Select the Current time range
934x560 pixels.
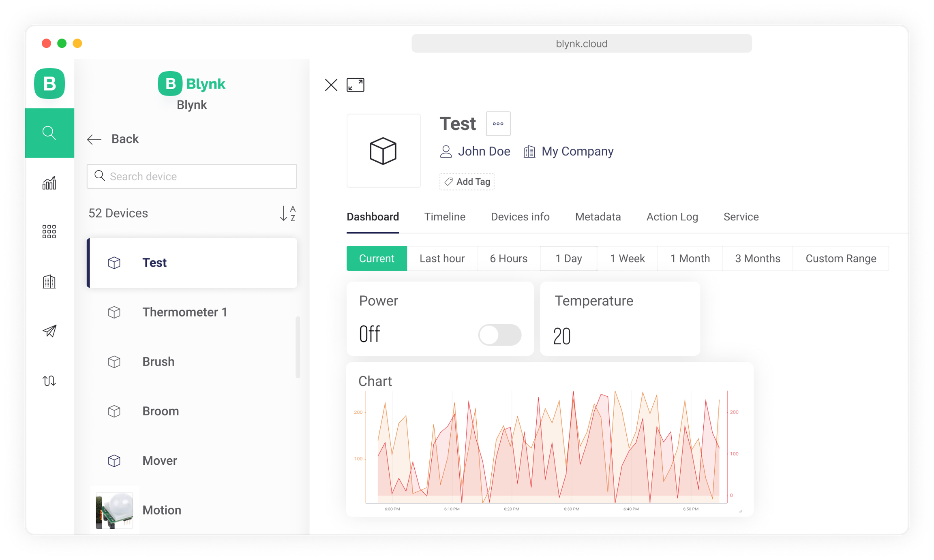[376, 259]
